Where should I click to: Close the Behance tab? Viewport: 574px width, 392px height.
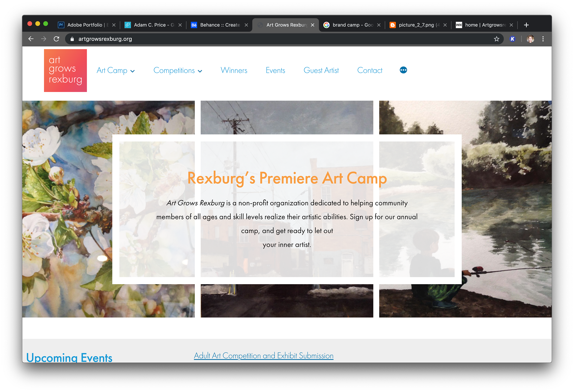(246, 25)
